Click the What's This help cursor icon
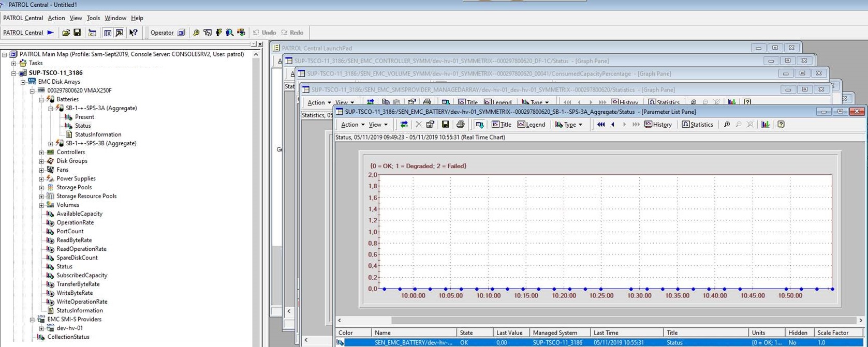The width and height of the screenshot is (868, 347). [134, 33]
